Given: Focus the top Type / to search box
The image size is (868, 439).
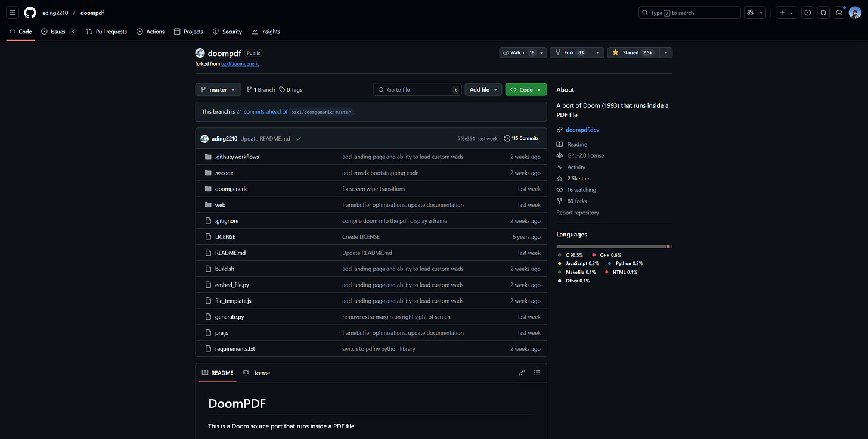Looking at the screenshot, I should (x=690, y=13).
